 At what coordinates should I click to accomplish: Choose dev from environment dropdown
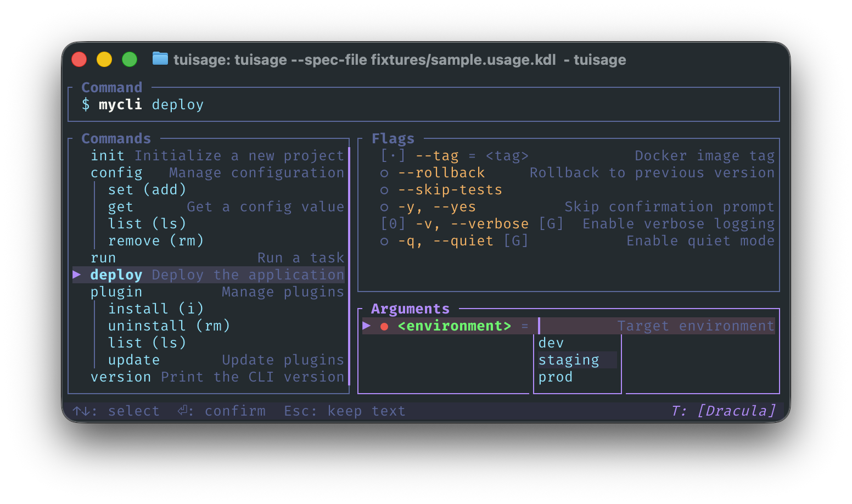(x=551, y=343)
